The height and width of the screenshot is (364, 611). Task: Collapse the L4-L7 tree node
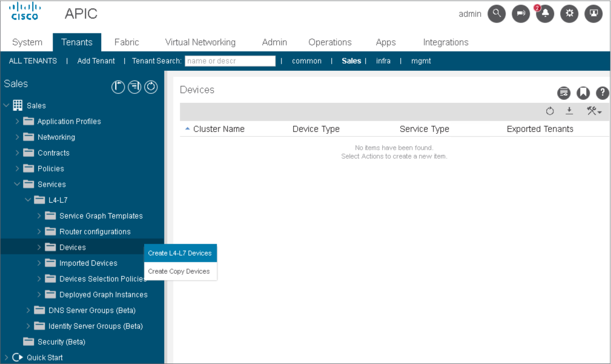coord(28,200)
